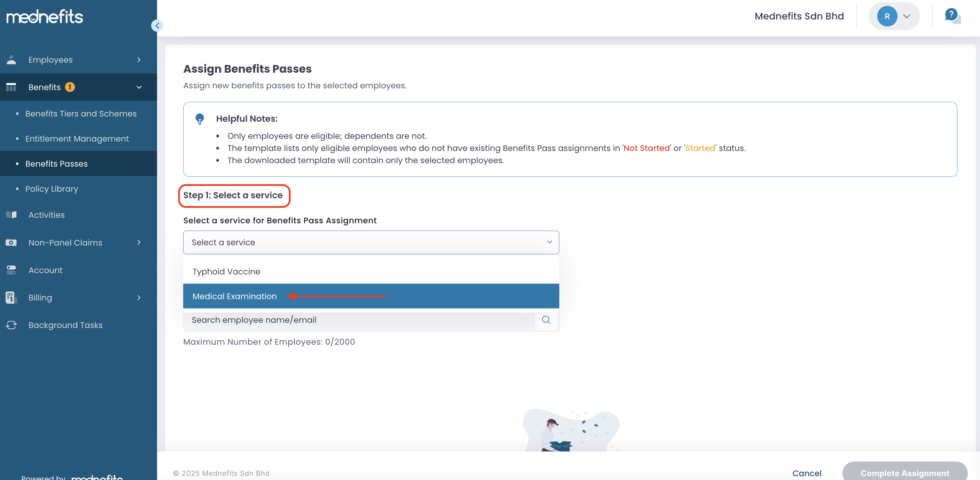Image resolution: width=980 pixels, height=480 pixels.
Task: Open Benefits Tiers and Schemes
Action: pyautogui.click(x=81, y=114)
